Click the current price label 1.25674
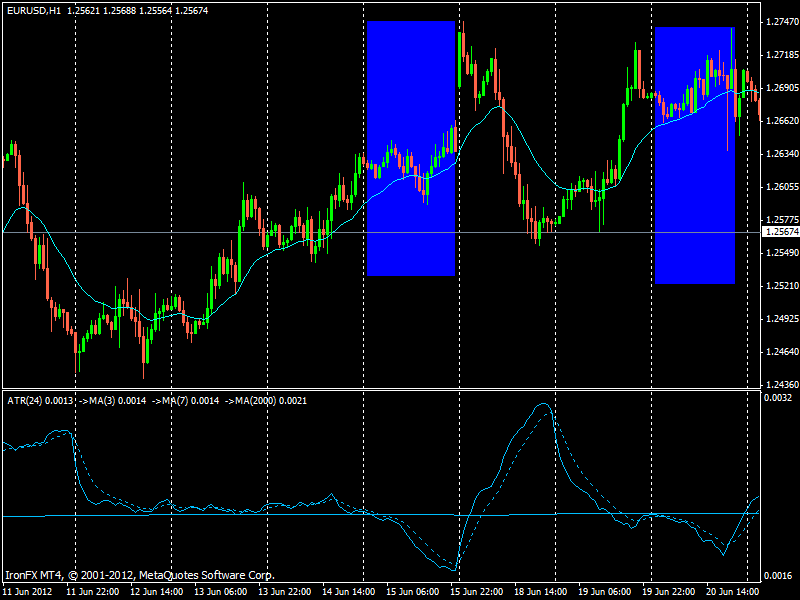 coord(781,232)
